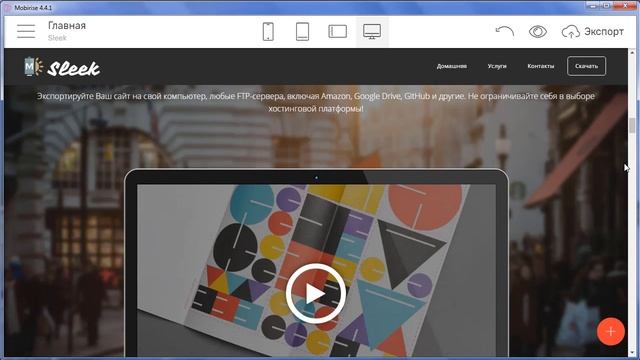Open the Домашняя menu link
The height and width of the screenshot is (360, 640).
452,66
